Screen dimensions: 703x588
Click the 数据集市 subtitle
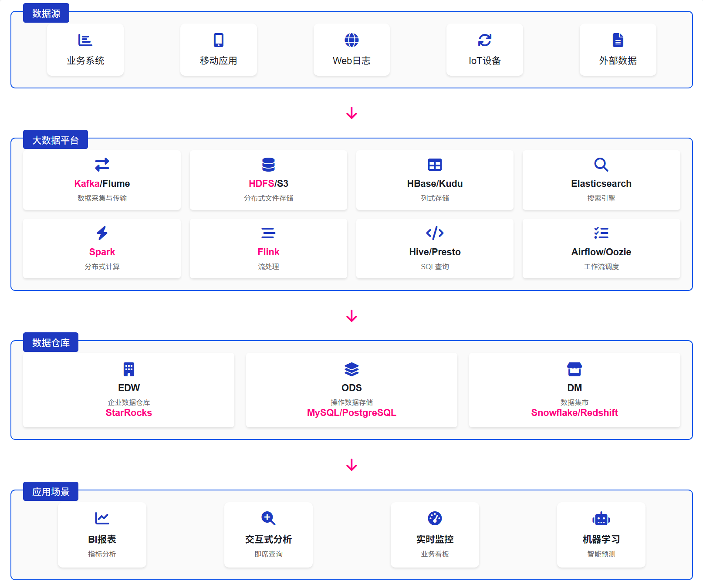[x=575, y=402]
